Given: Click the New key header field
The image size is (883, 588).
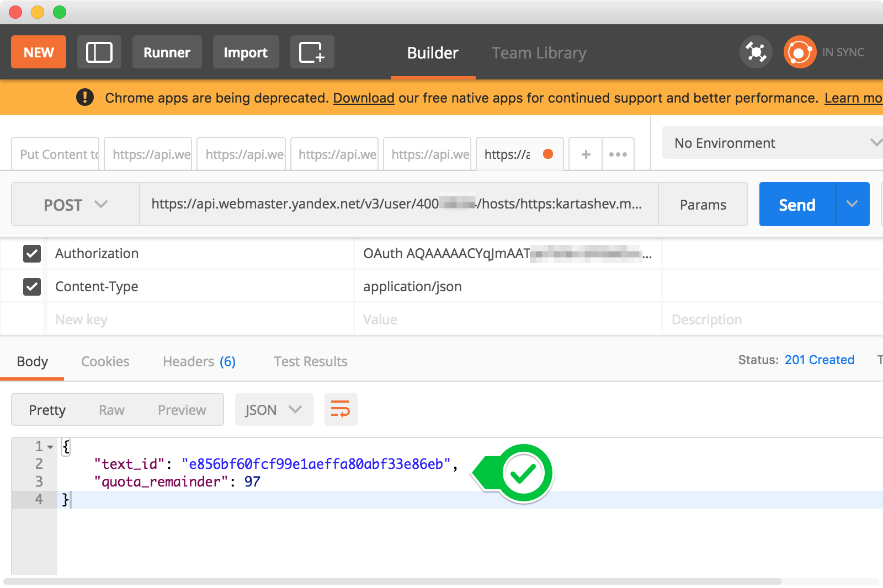Looking at the screenshot, I should [200, 319].
